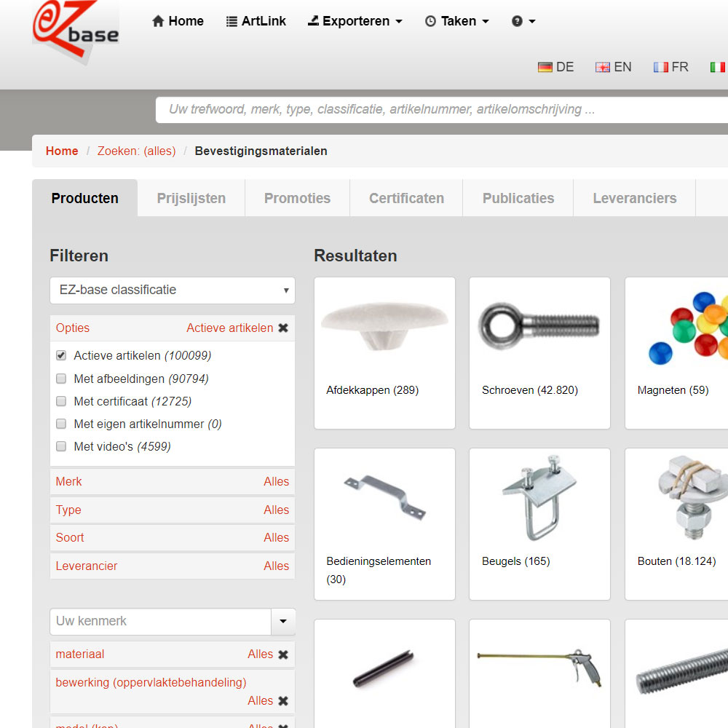
Task: Expand the Merk filter
Action: 173,481
